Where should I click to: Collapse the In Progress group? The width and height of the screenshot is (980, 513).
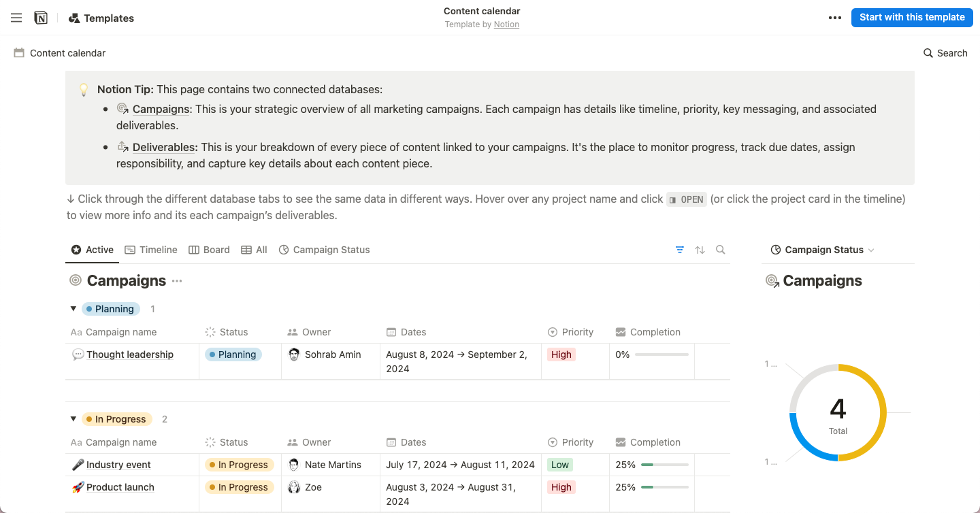(x=73, y=418)
